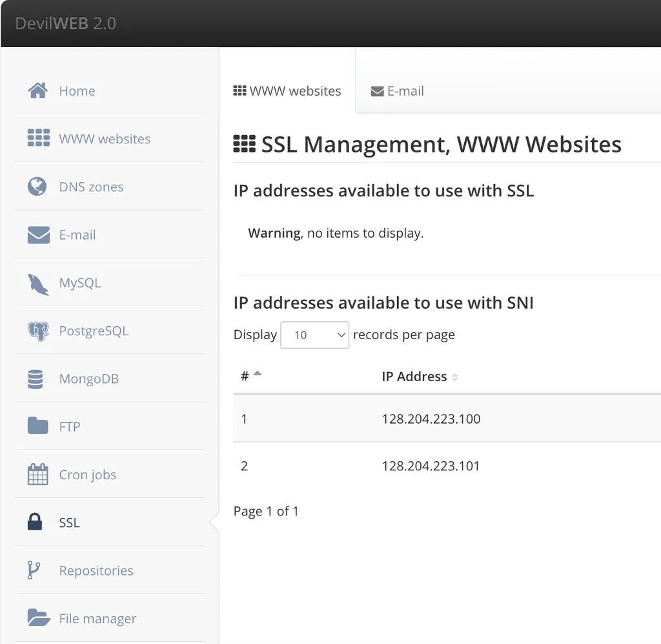This screenshot has height=644, width=661.
Task: Click the SSL padlock icon
Action: click(x=35, y=522)
